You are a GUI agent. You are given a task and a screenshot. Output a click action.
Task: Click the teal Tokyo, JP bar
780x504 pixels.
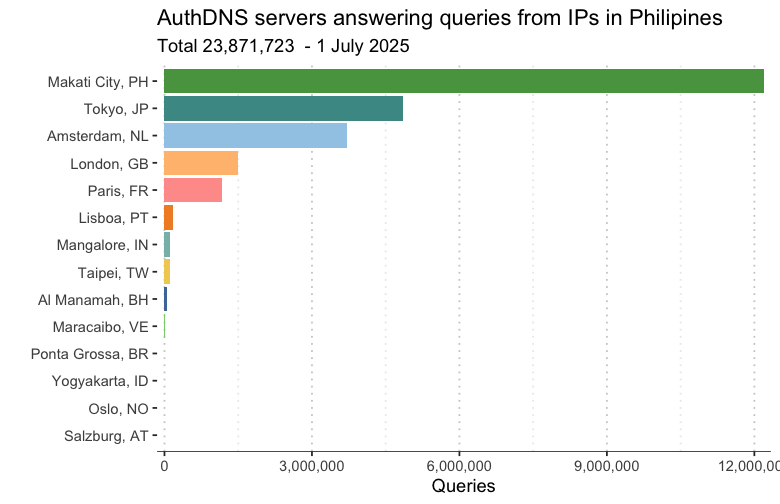284,108
